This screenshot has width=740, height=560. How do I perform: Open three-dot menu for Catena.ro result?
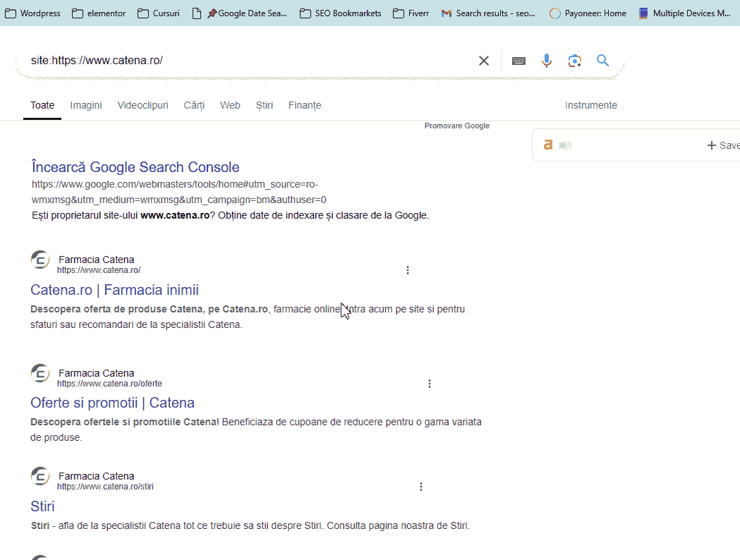(x=408, y=270)
